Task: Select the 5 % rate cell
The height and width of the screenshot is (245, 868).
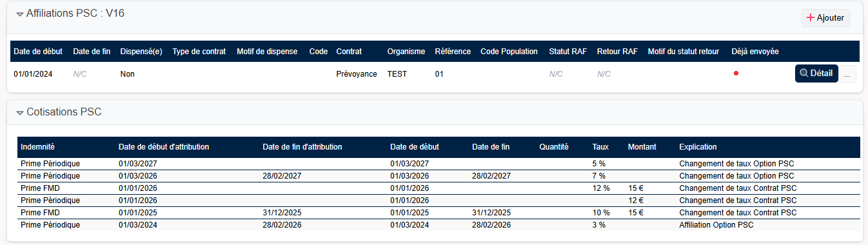Action: [x=599, y=164]
